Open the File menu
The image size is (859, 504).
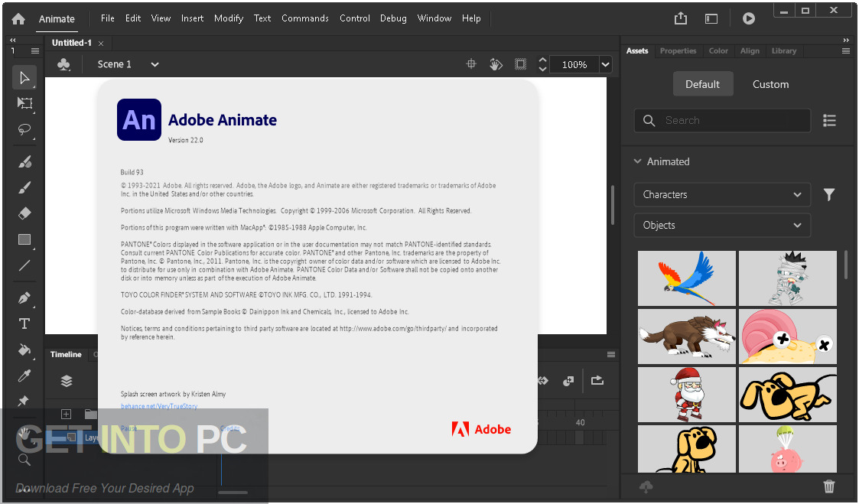107,18
